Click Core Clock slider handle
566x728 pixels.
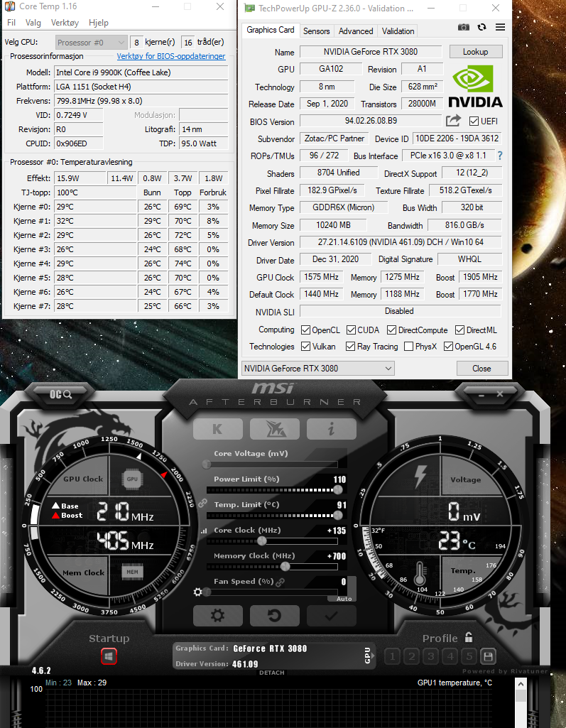coord(262,541)
